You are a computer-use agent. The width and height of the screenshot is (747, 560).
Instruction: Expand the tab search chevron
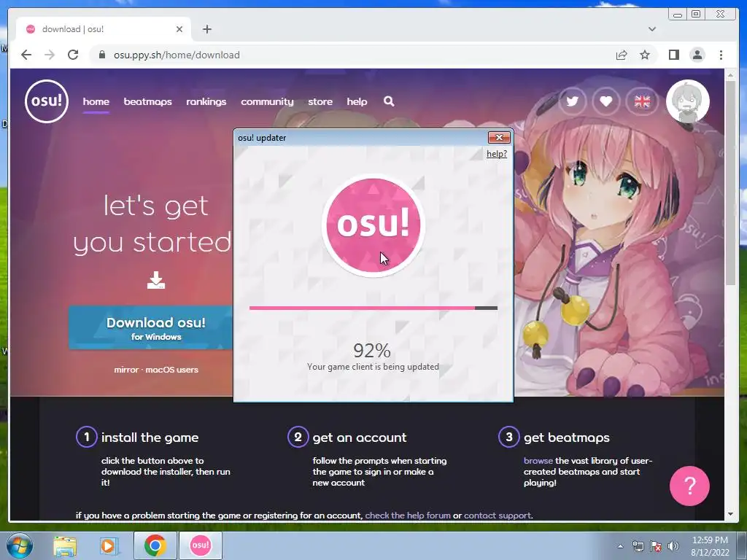pyautogui.click(x=651, y=29)
